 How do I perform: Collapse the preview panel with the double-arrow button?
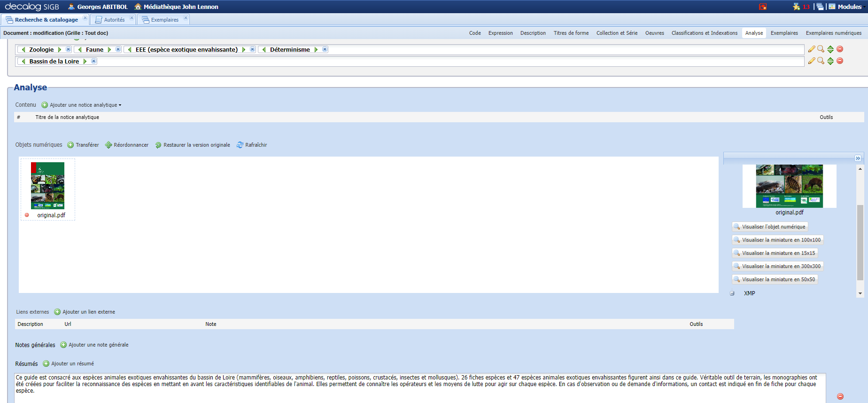858,158
